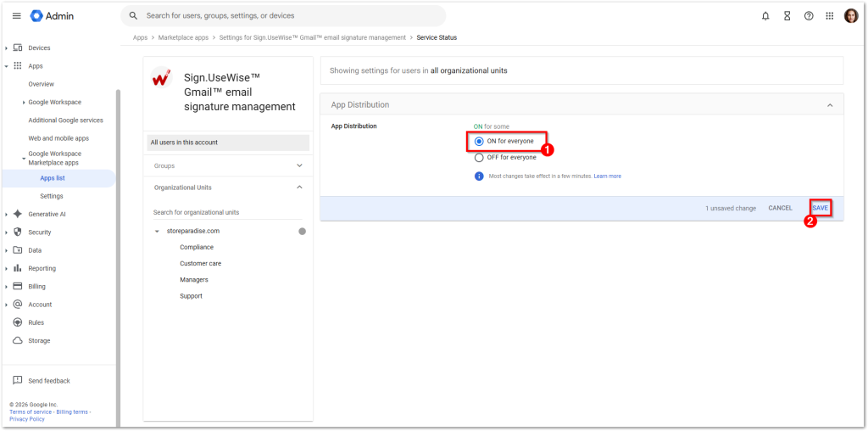The image size is (868, 431).
Task: Click the CANCEL button
Action: click(780, 208)
